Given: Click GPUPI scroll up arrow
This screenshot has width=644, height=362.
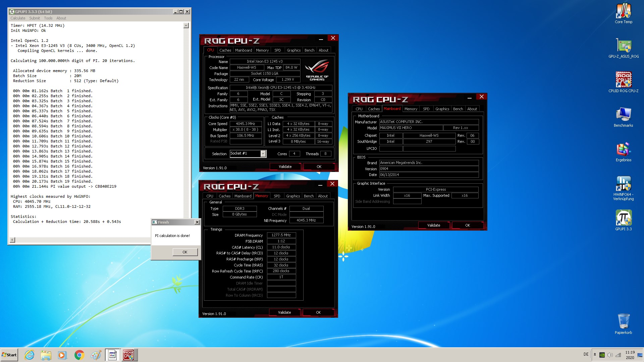Looking at the screenshot, I should [x=186, y=25].
